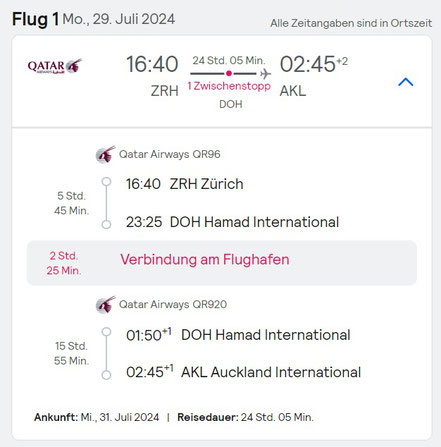Click the 01:50 DOH departure circle marker

(x=106, y=332)
